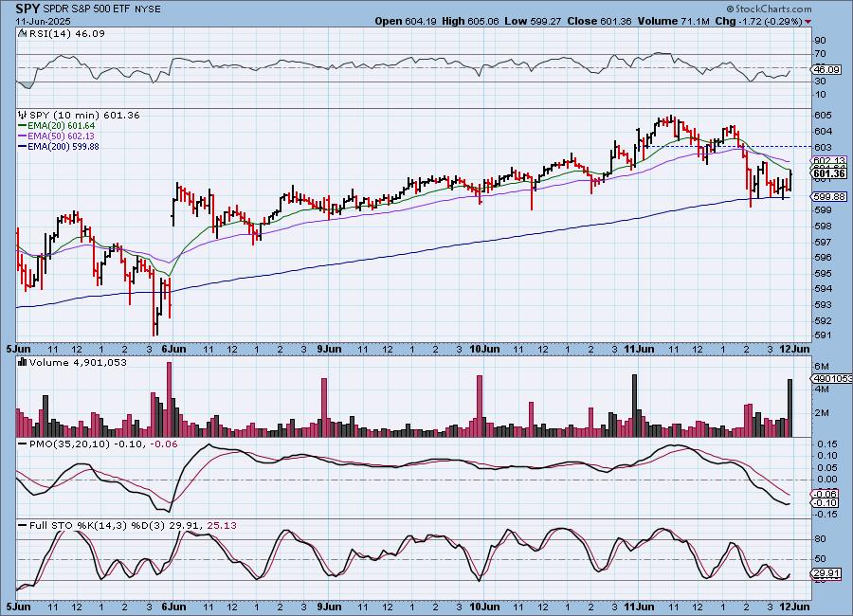Click the Volume 4,901,053 legend text

pyautogui.click(x=78, y=362)
